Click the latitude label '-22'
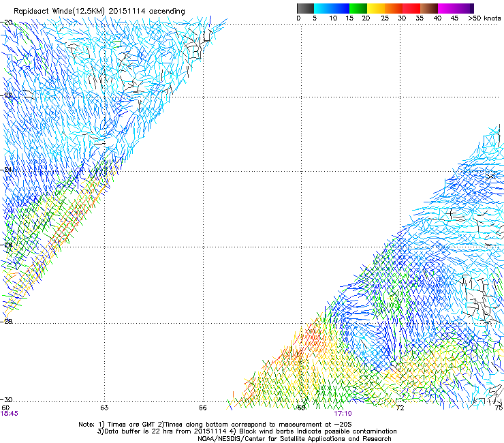Image resolution: width=504 pixels, height=443 pixels. (7, 95)
